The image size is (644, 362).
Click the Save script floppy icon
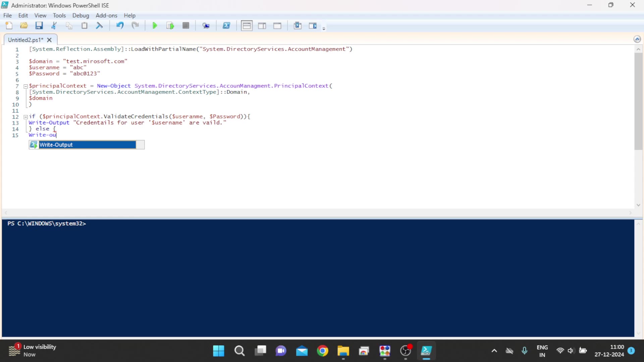39,26
